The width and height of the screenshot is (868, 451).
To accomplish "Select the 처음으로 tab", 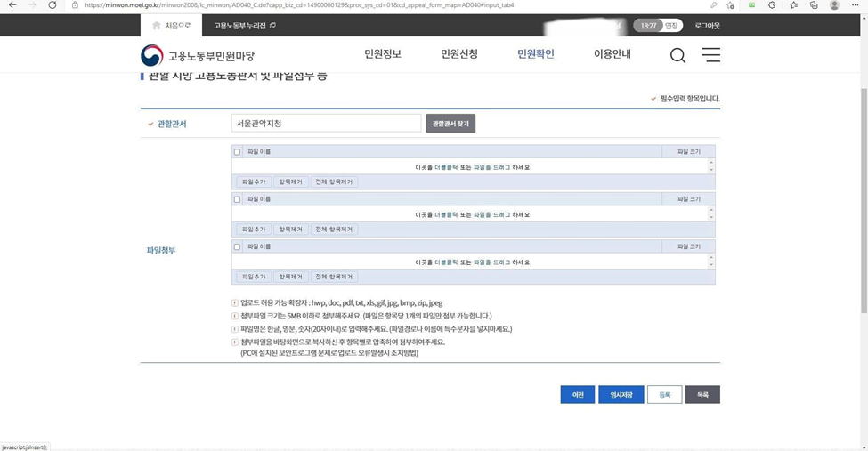I will 171,26.
